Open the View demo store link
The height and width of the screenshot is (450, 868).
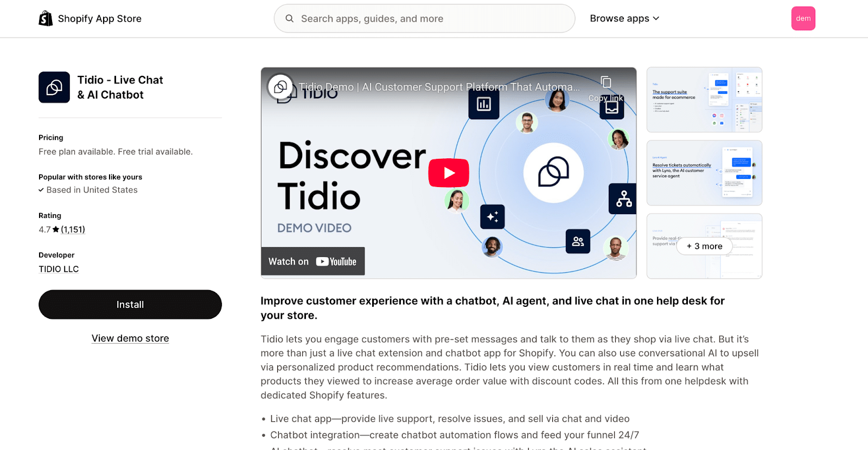(x=130, y=338)
